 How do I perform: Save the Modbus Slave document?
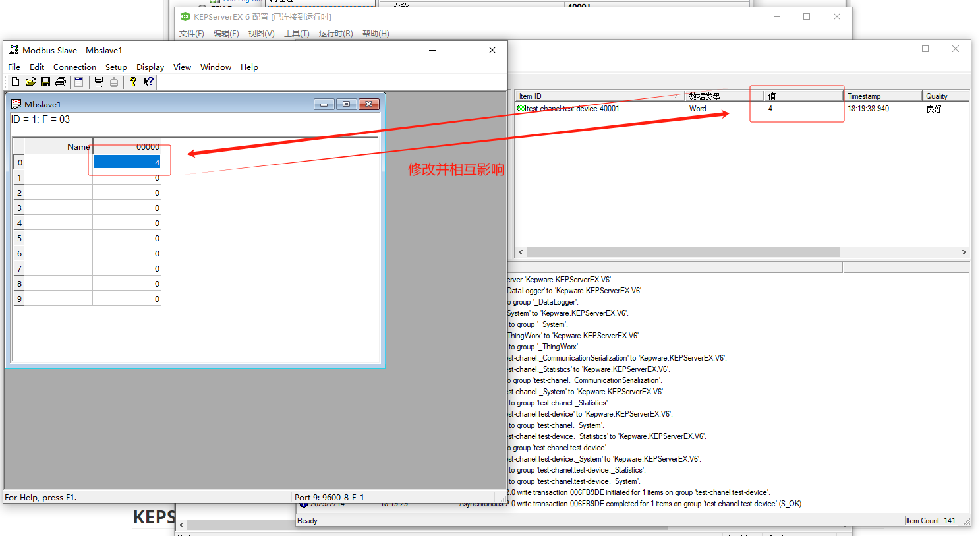click(45, 82)
